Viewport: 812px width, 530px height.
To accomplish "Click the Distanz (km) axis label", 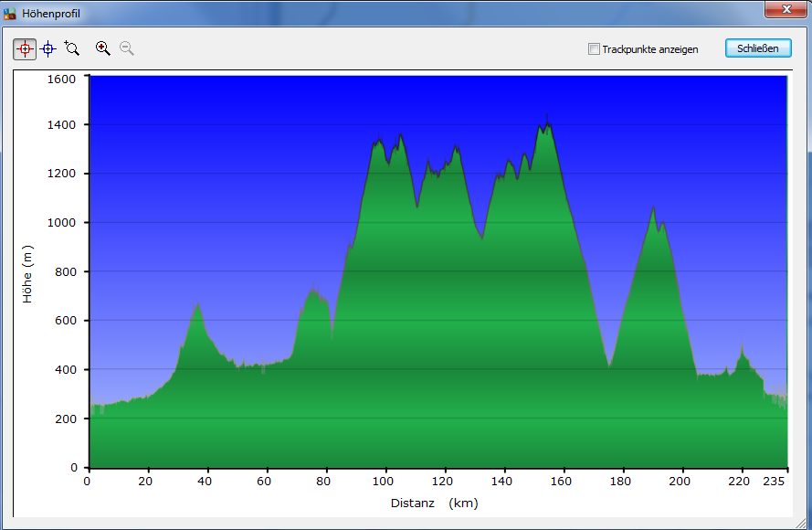I will (434, 503).
